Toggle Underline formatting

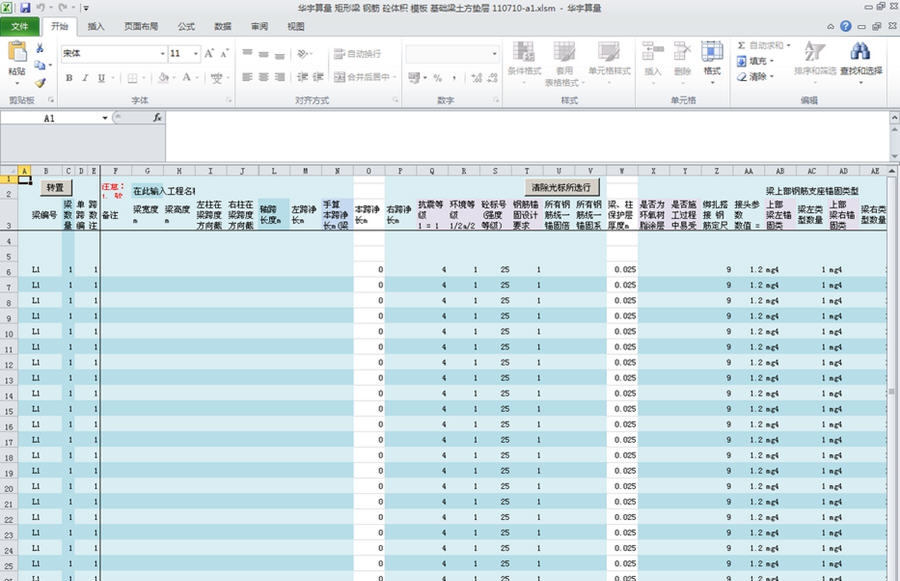pos(101,78)
